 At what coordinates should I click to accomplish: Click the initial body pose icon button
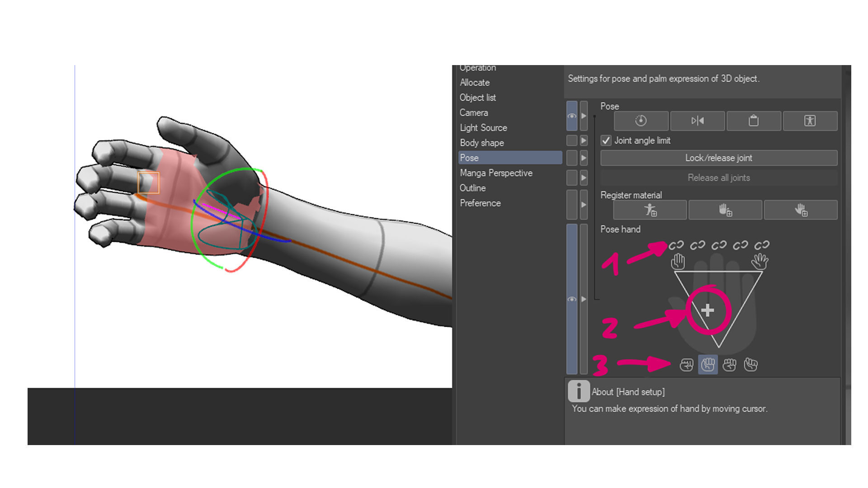[x=810, y=121]
